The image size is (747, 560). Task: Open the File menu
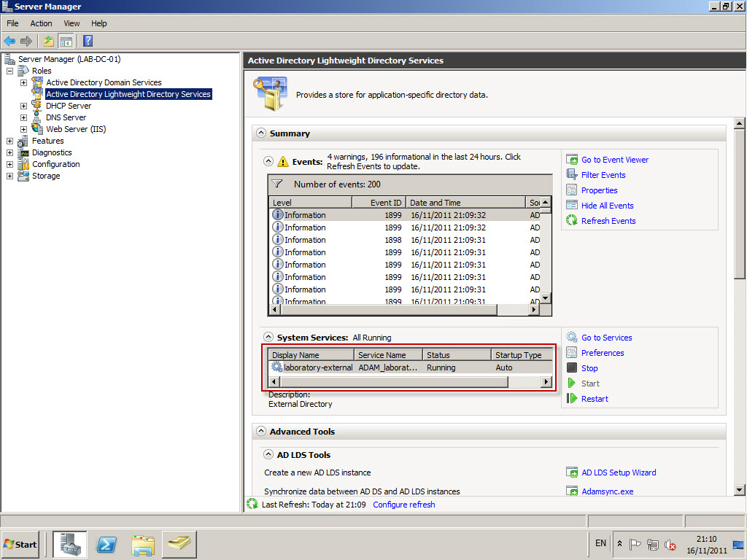tap(12, 23)
